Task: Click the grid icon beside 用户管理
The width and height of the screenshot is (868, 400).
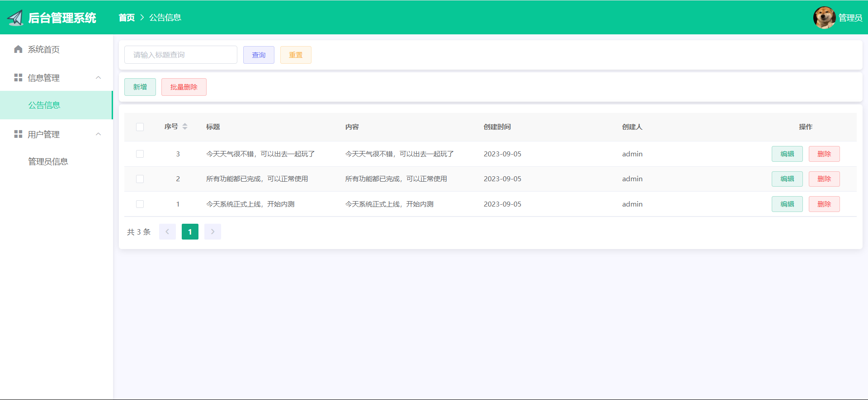Action: pyautogui.click(x=18, y=134)
